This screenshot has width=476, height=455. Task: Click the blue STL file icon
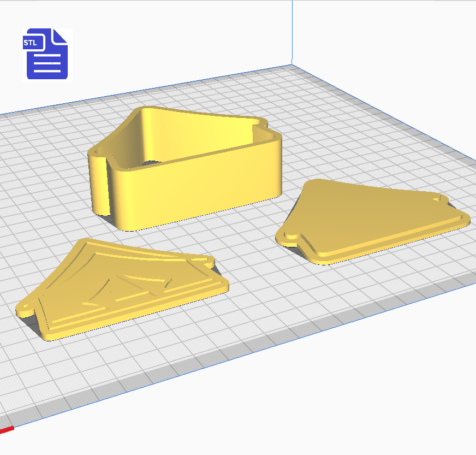tap(47, 55)
